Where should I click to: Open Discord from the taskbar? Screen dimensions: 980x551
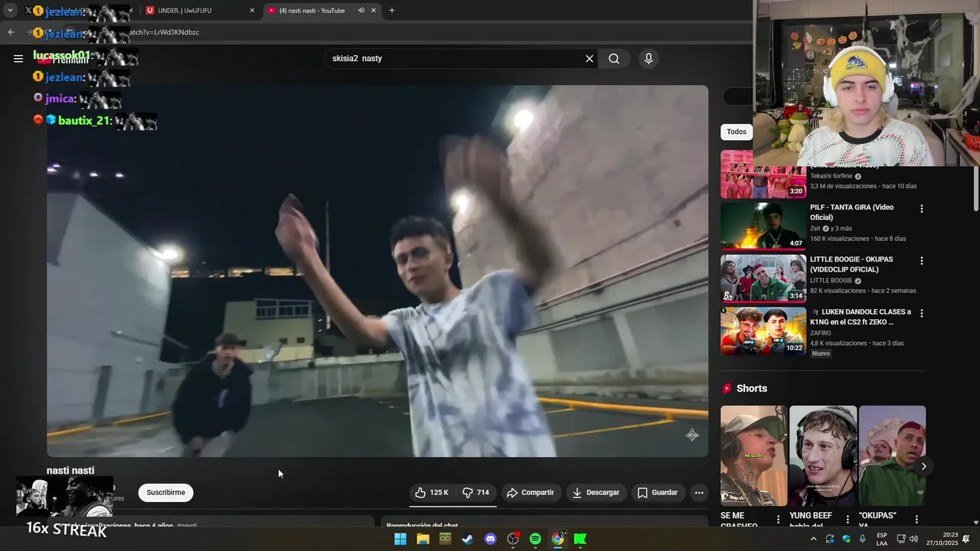[x=491, y=539]
